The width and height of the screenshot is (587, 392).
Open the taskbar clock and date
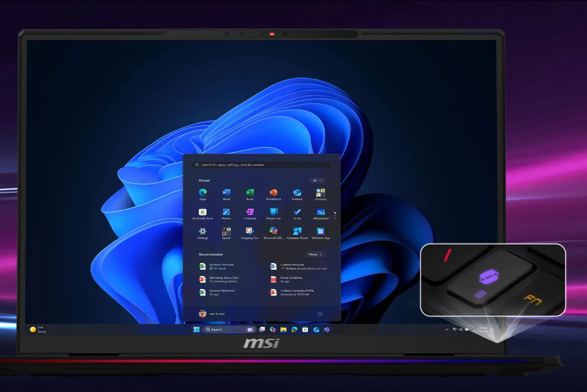click(480, 329)
